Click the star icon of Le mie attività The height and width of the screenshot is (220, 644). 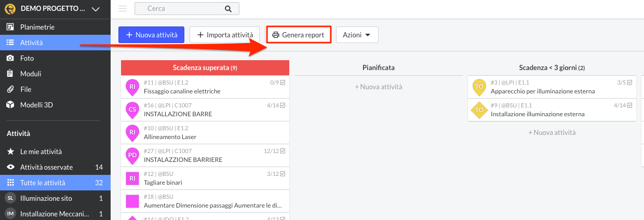coord(10,152)
